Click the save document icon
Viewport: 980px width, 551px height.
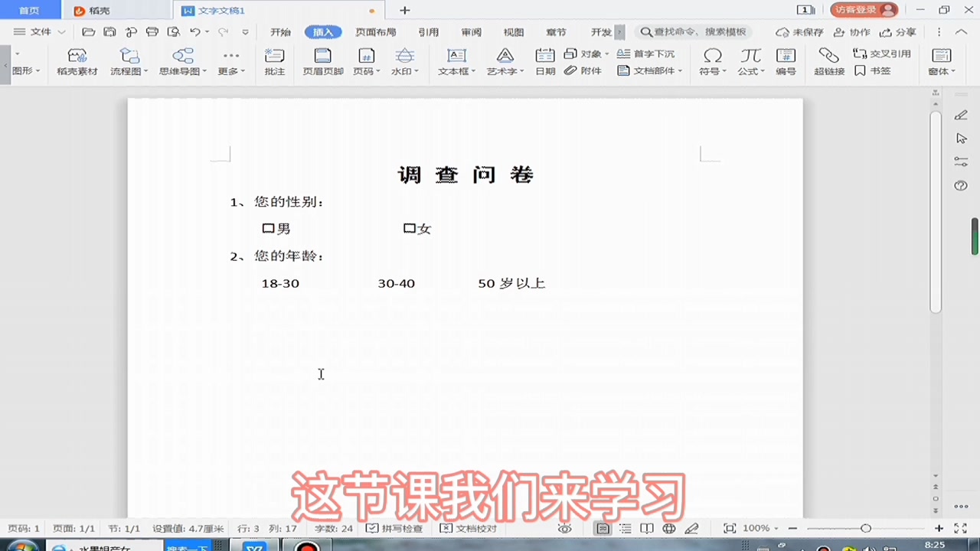click(110, 32)
